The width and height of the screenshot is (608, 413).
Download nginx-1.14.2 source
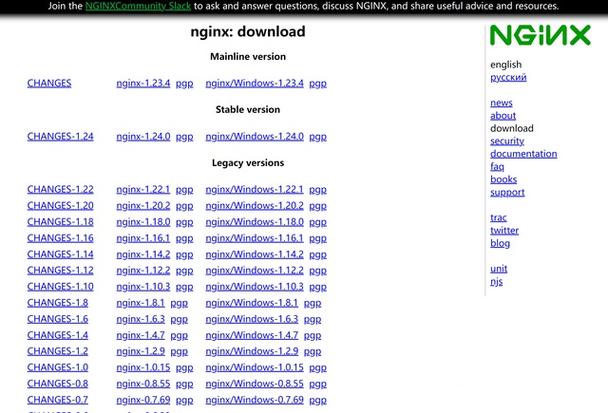point(143,254)
